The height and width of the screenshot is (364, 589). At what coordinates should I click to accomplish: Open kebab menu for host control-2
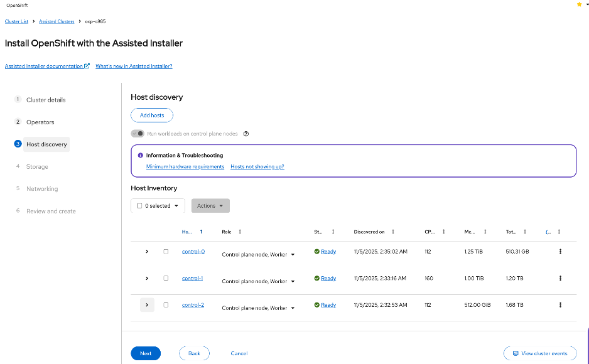coord(560,305)
